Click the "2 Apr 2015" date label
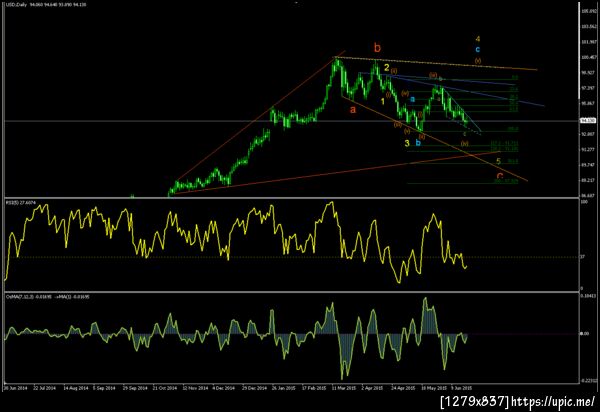 (373, 388)
